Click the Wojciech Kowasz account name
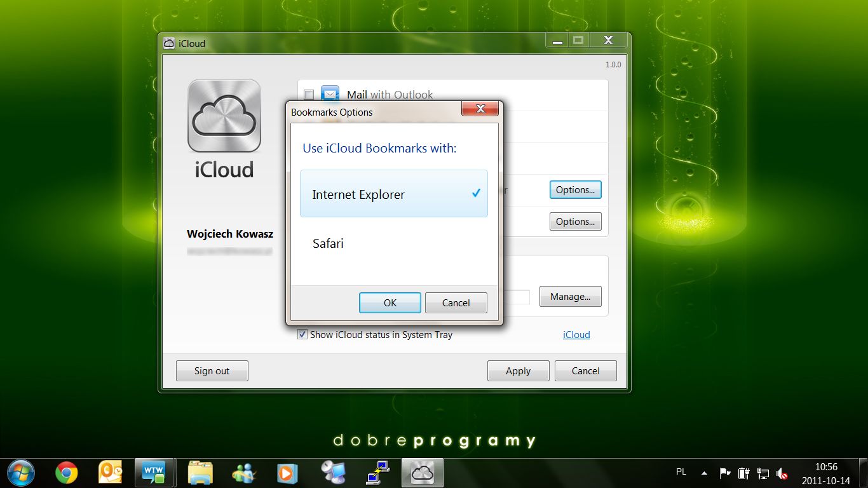This screenshot has width=868, height=488. [x=230, y=234]
